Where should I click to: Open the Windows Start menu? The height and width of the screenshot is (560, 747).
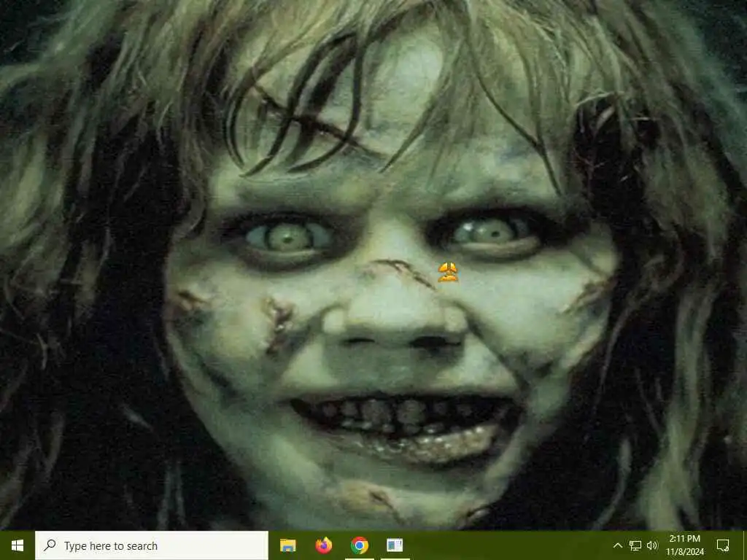click(x=18, y=545)
